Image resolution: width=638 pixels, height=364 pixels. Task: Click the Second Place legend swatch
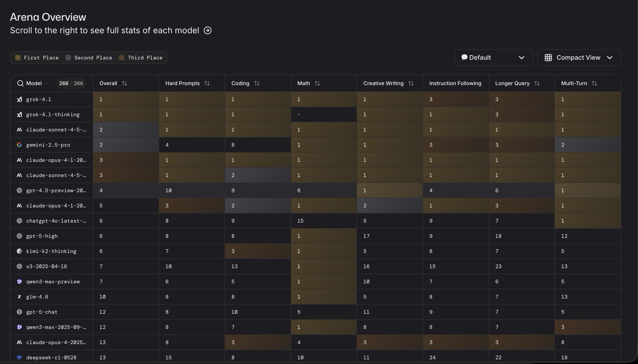68,58
